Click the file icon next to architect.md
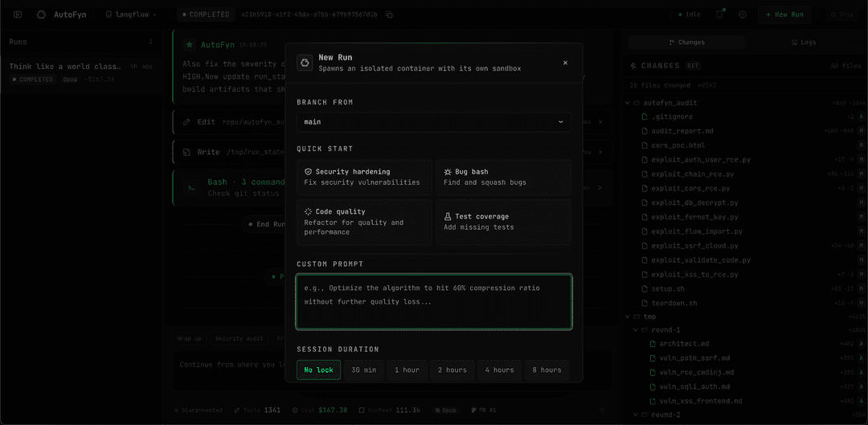Screen dimensions: 868x425 [x=653, y=344]
